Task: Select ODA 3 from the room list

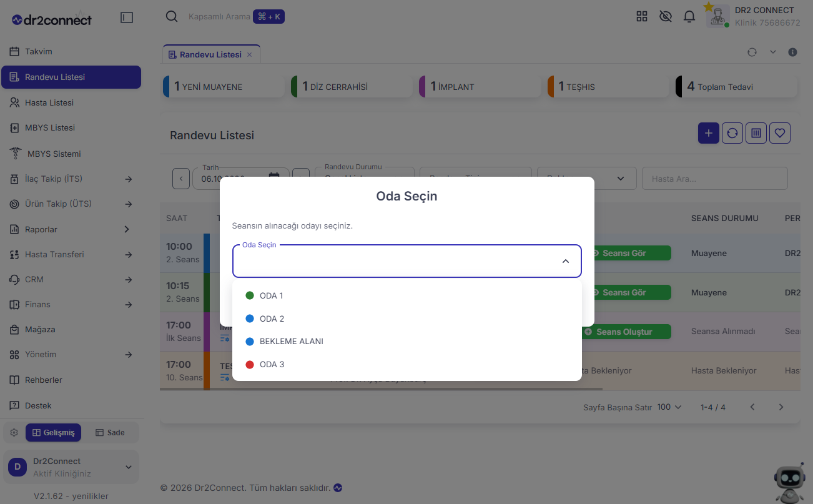Action: click(x=406, y=365)
